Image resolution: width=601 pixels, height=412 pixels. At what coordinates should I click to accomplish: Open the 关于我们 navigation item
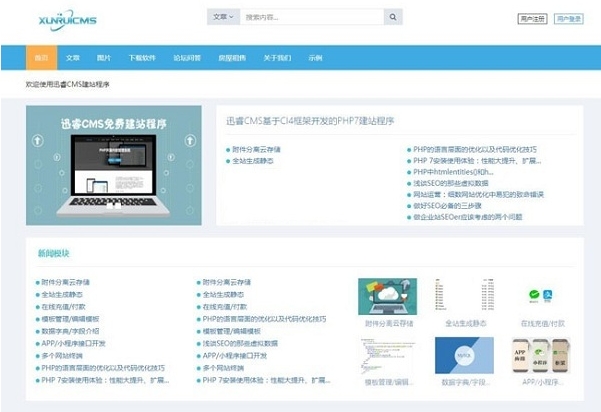pyautogui.click(x=277, y=58)
